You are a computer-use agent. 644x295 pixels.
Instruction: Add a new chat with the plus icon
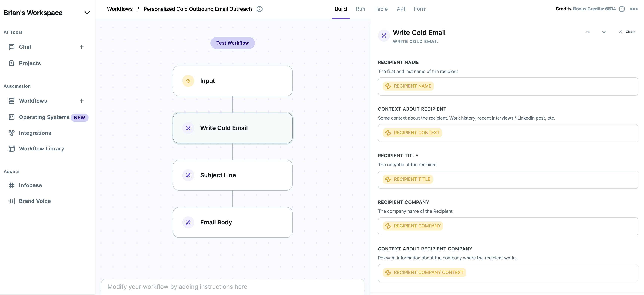point(82,47)
